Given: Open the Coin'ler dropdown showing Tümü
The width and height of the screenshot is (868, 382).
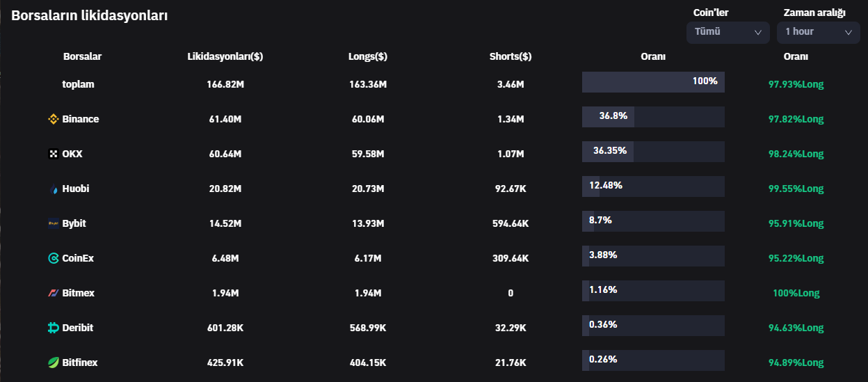Looking at the screenshot, I should (x=728, y=32).
